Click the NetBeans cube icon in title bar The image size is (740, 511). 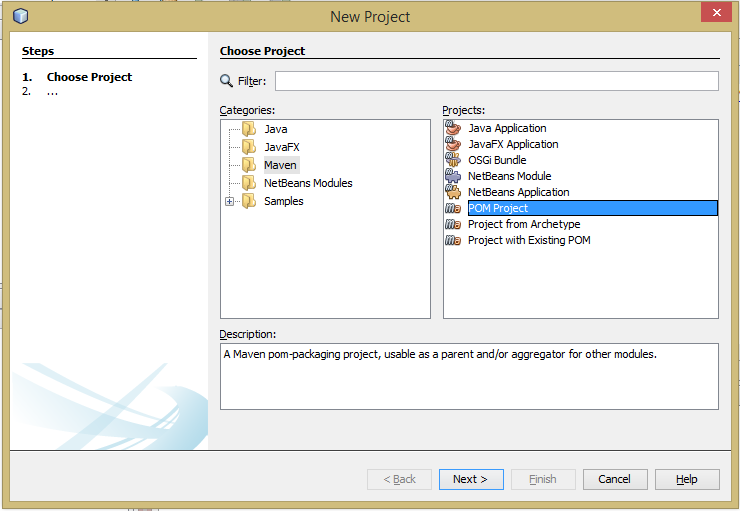[x=20, y=16]
